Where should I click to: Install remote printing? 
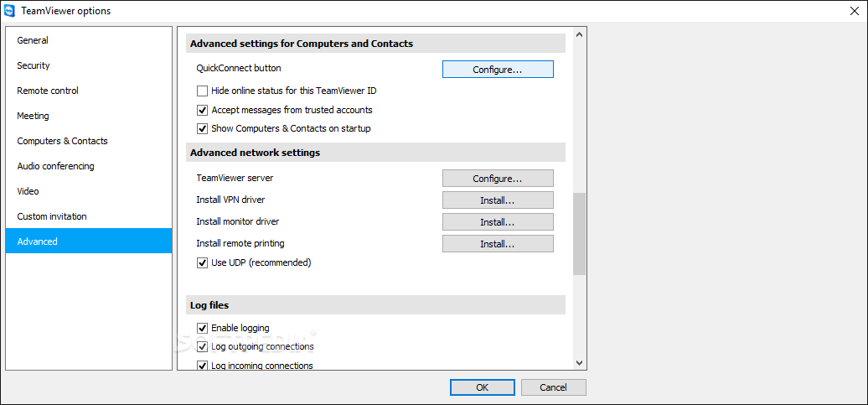(x=498, y=244)
